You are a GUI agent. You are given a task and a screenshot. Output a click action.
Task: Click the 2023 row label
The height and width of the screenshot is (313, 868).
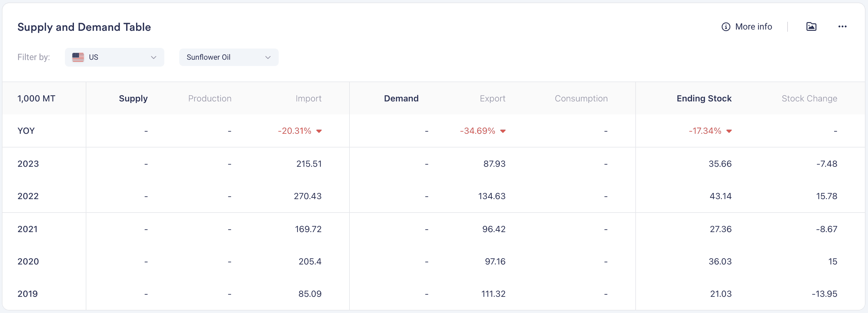28,164
